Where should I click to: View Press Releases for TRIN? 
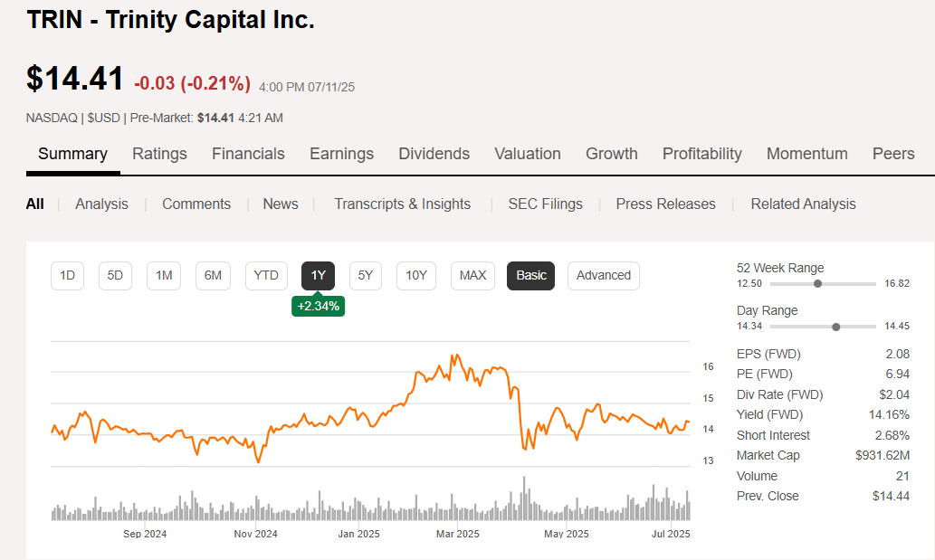[x=665, y=204]
